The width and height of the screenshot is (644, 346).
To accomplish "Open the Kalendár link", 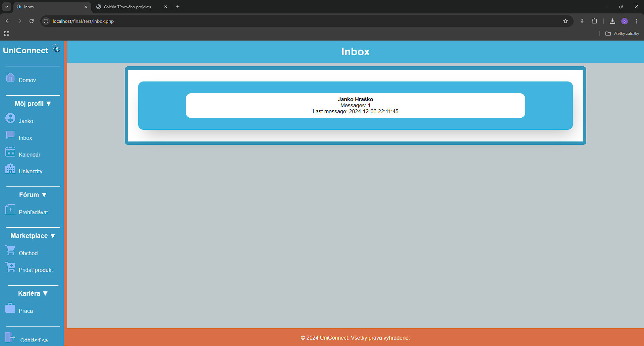I will click(30, 155).
